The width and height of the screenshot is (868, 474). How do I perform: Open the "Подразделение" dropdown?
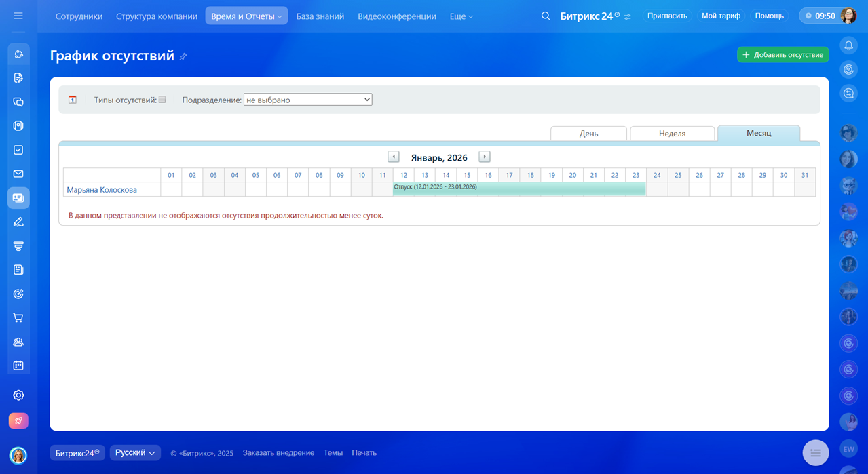click(x=307, y=100)
